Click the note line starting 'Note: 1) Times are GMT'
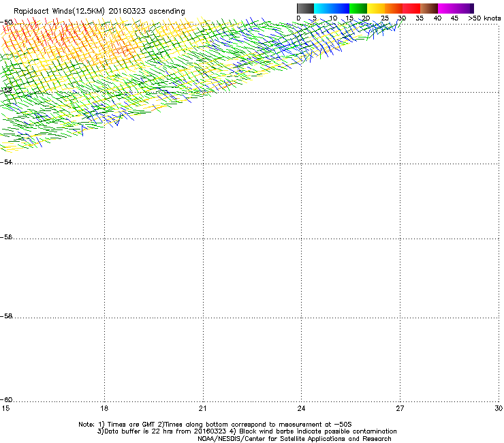504x443 pixels. pos(215,425)
